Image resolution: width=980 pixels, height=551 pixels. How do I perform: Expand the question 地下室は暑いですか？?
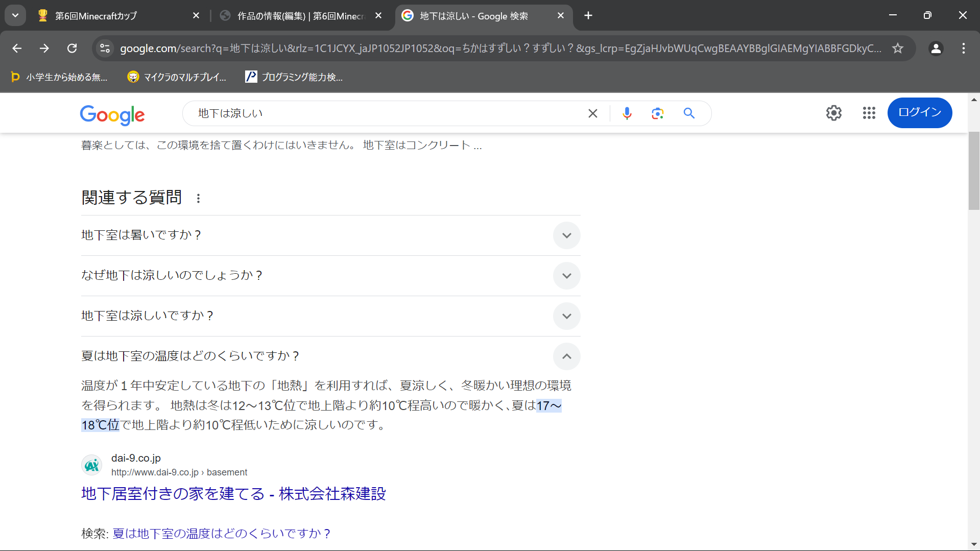pos(330,235)
